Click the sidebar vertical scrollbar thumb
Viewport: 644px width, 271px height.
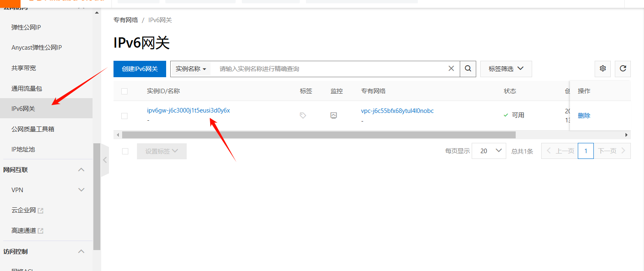[x=97, y=197]
